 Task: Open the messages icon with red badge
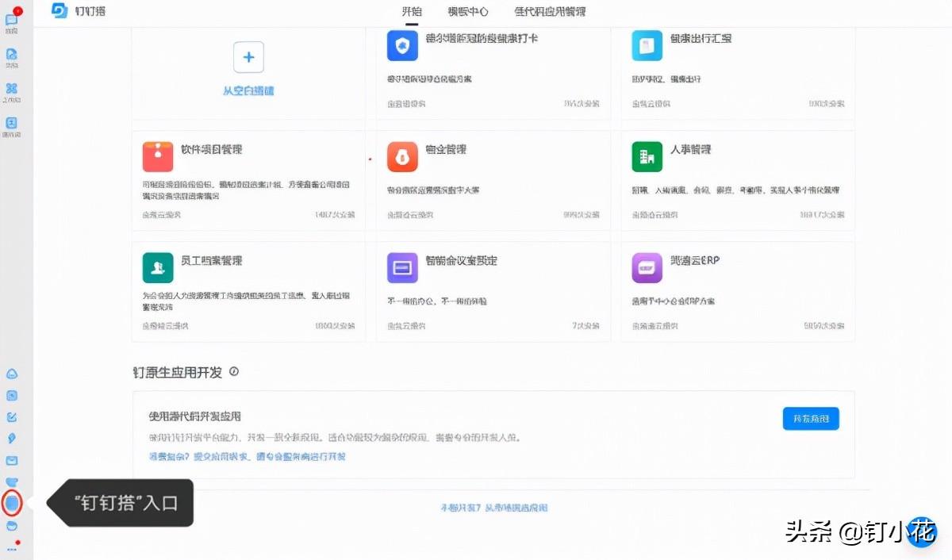tap(12, 20)
